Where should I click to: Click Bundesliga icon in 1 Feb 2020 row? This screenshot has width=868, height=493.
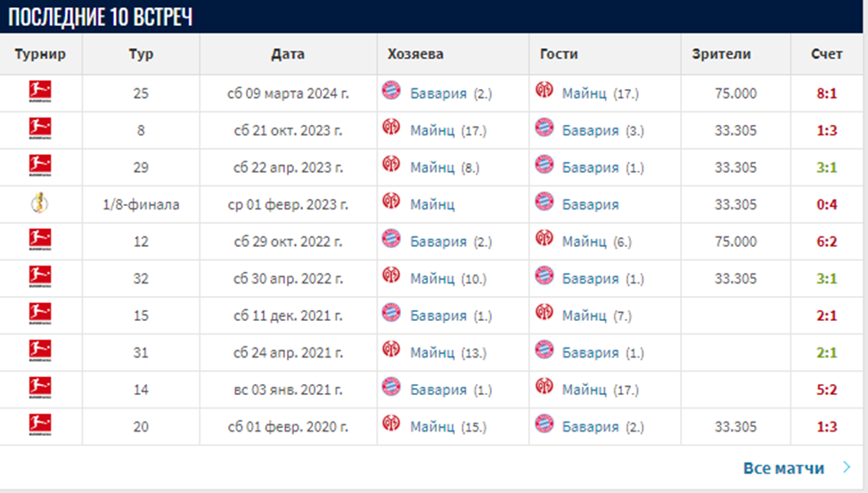tap(40, 426)
